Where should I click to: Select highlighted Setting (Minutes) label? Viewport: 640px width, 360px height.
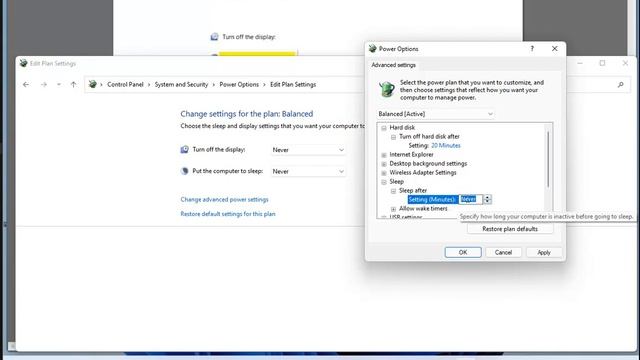pos(432,199)
